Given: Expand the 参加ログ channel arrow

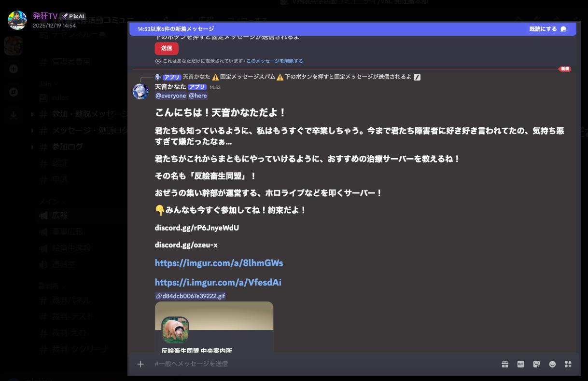Looking at the screenshot, I should point(32,147).
